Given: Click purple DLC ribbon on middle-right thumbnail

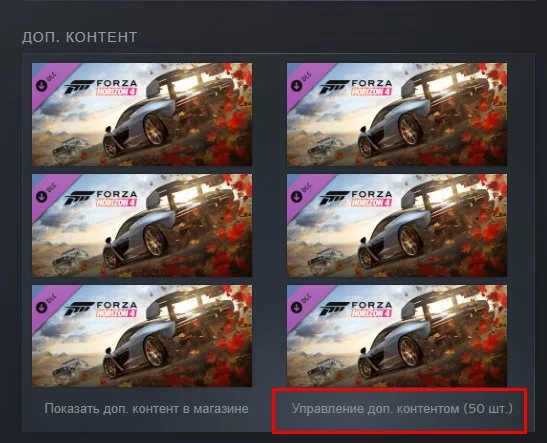Looking at the screenshot, I should tap(305, 192).
